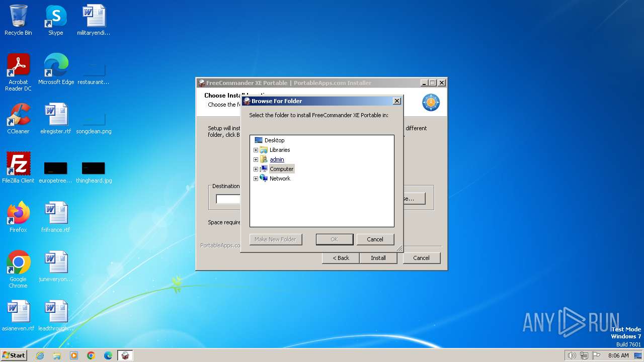Close the Browse For Folder dialog
Viewport: 644px width, 362px height.
pyautogui.click(x=396, y=101)
